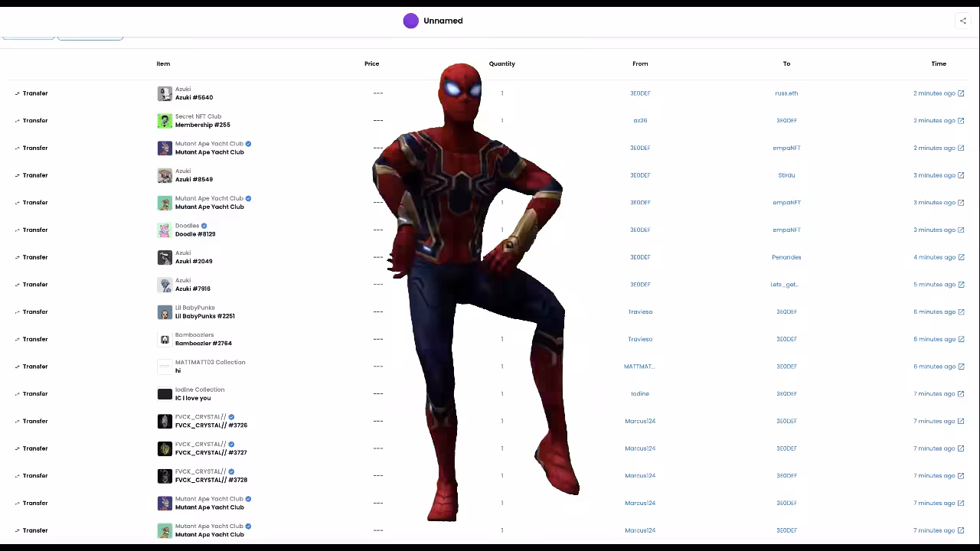Open 5 minutes ago link for Azuki #7916

click(934, 285)
